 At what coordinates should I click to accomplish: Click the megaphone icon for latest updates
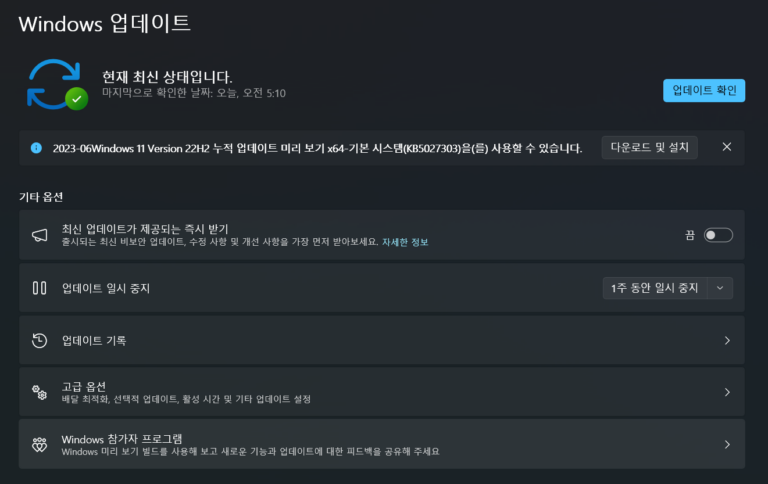pyautogui.click(x=40, y=235)
